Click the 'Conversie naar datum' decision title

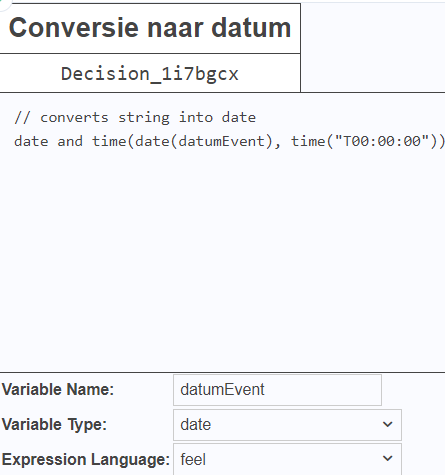point(150,28)
